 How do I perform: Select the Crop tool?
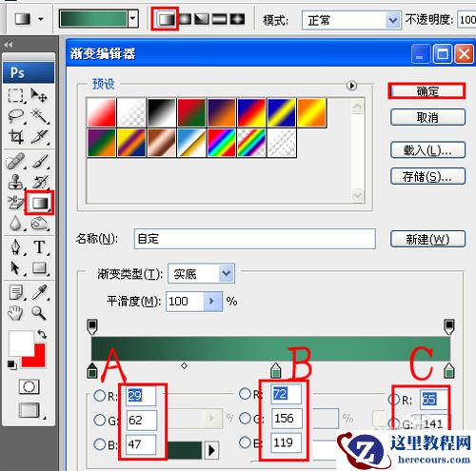click(x=16, y=137)
